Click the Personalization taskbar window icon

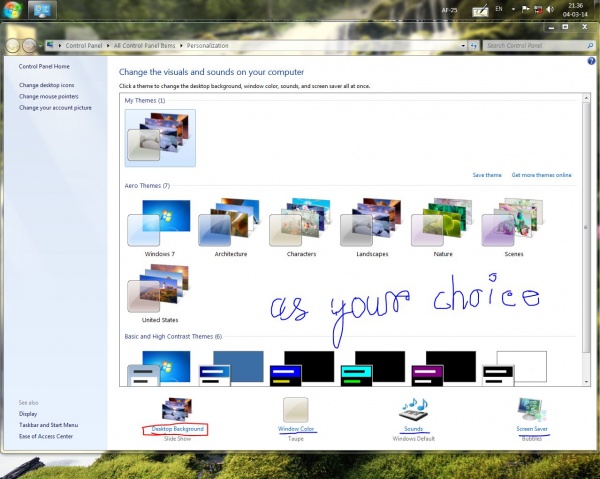coord(42,10)
